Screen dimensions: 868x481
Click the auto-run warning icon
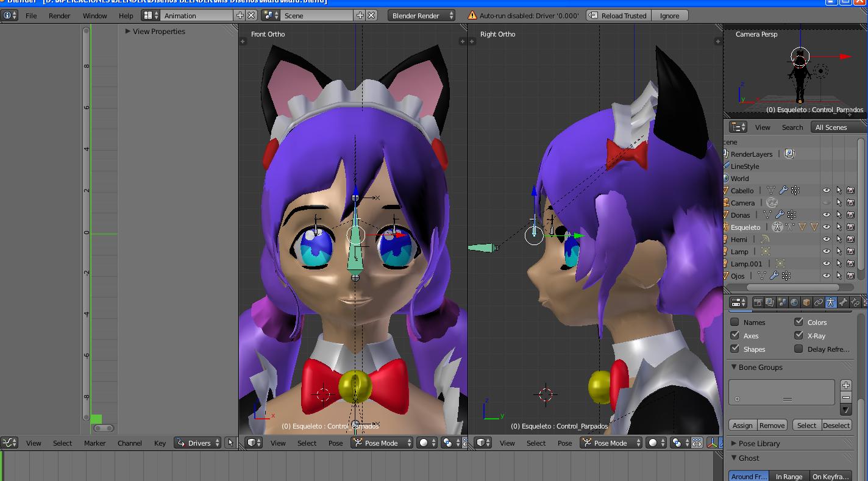pos(472,15)
